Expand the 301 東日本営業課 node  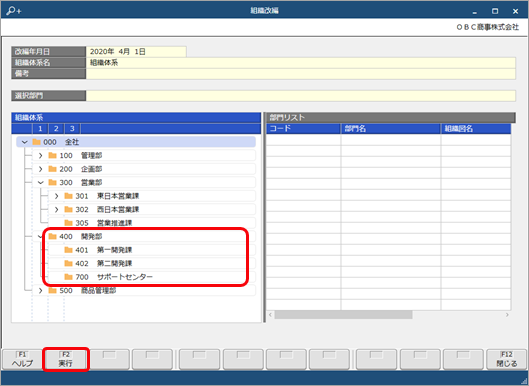tap(57, 196)
